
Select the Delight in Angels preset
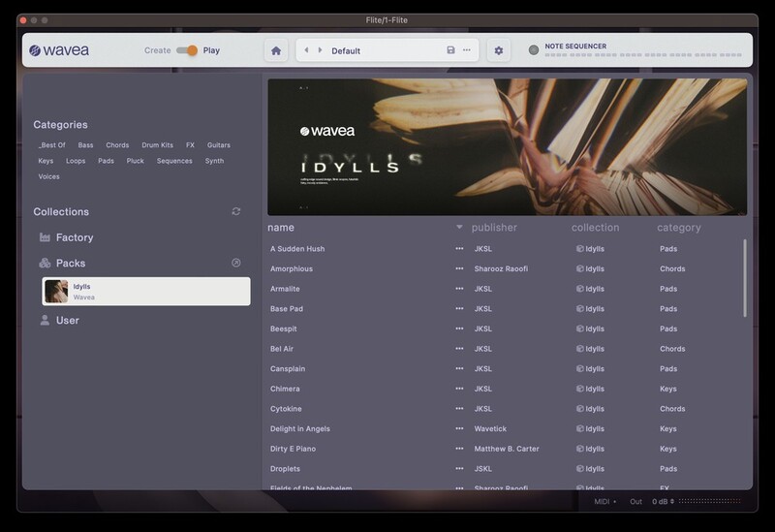(300, 428)
